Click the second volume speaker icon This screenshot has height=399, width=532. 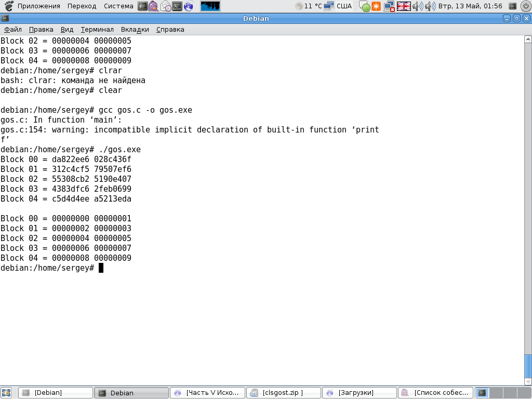coord(430,6)
